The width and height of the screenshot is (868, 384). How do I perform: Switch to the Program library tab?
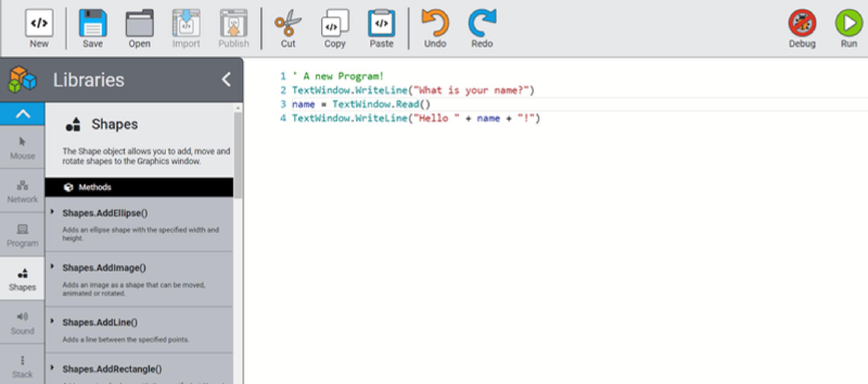click(22, 235)
